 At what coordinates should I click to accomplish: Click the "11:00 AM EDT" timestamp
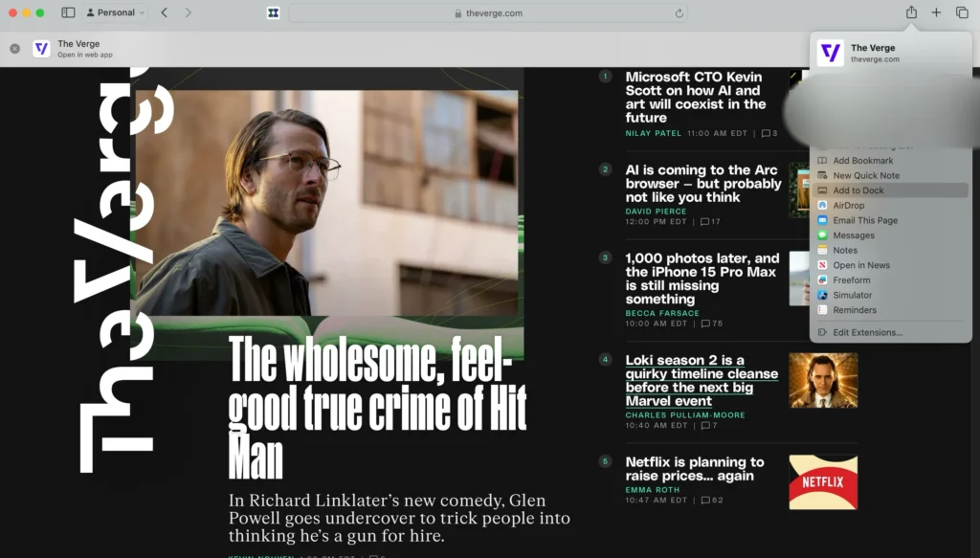(717, 133)
